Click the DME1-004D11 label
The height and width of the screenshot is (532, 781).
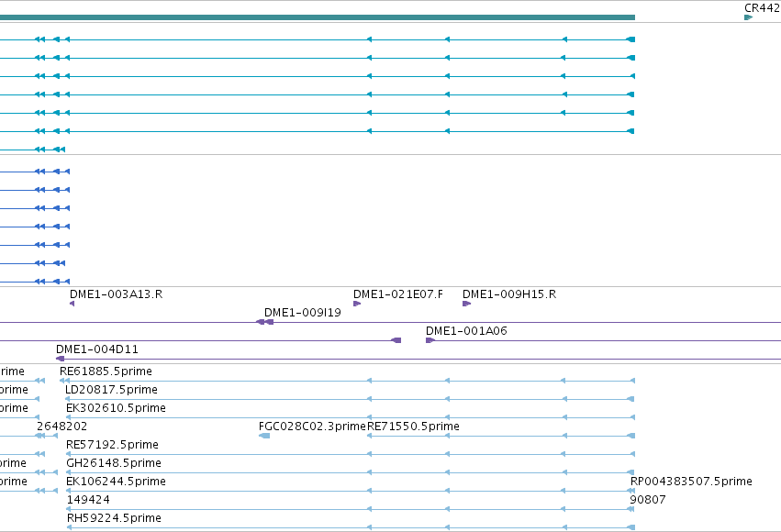pyautogui.click(x=97, y=349)
